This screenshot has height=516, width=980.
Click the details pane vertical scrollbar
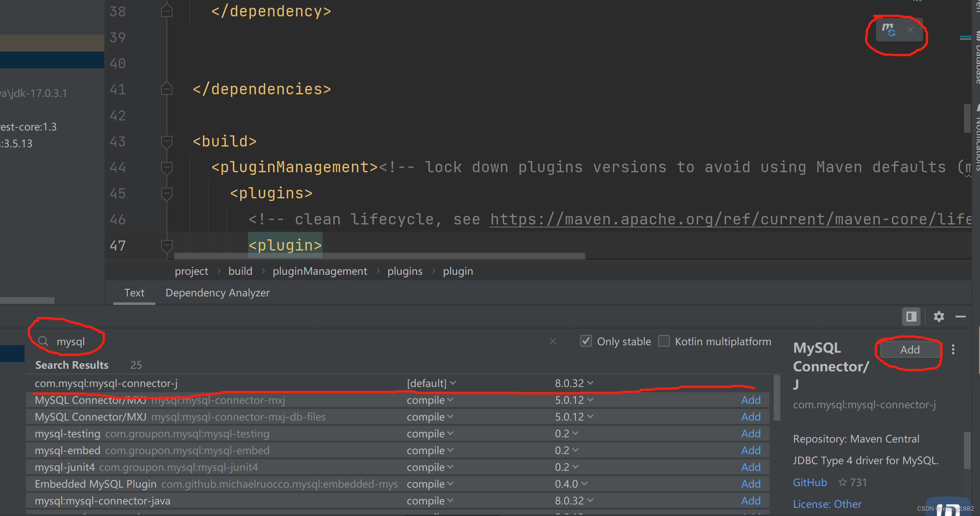(967, 450)
